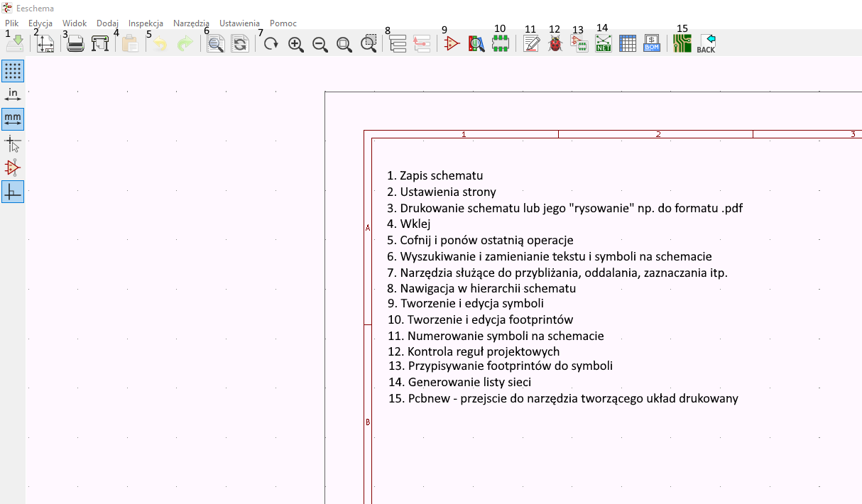Browse the symbol libraries
The height and width of the screenshot is (504, 862).
tap(476, 44)
